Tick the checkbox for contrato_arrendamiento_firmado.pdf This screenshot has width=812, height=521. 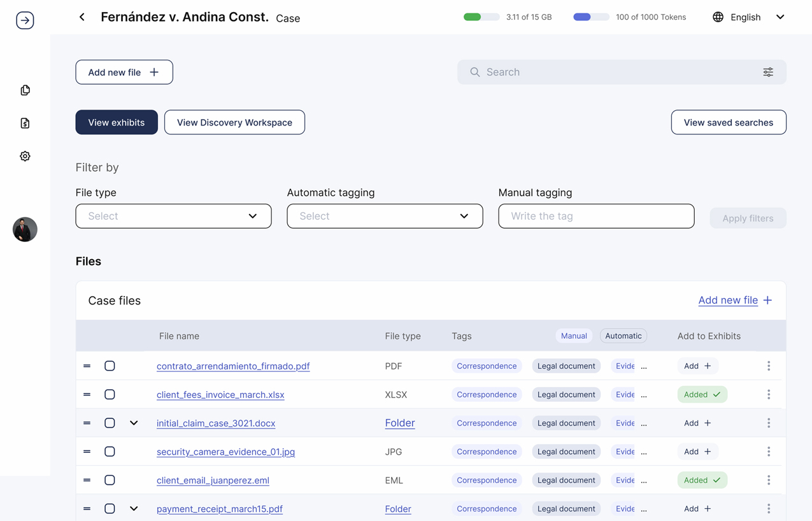[110, 366]
